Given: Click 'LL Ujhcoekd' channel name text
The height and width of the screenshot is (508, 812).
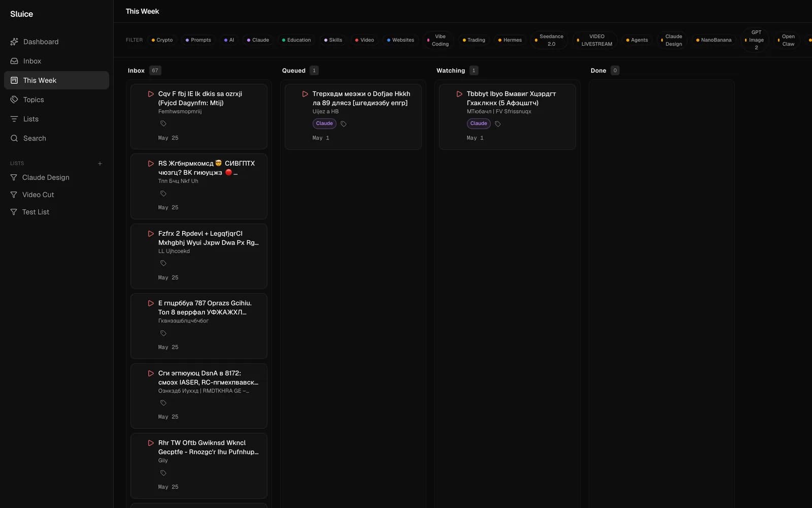Looking at the screenshot, I should (174, 251).
